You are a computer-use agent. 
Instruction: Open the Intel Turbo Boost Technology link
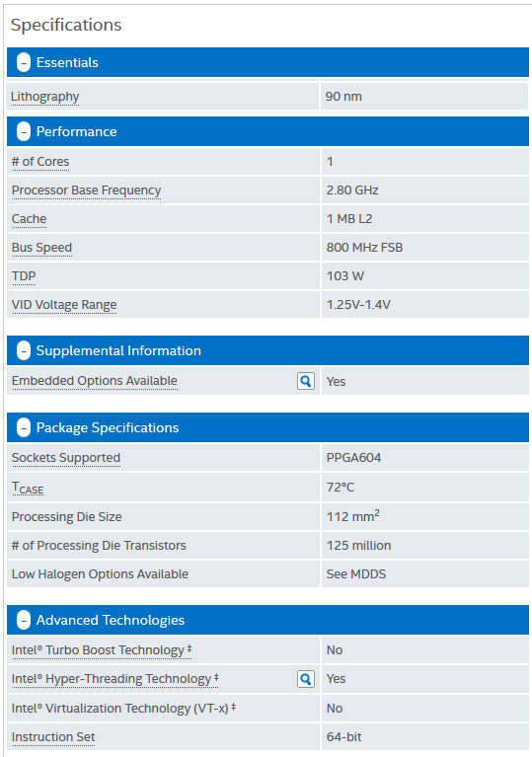pos(102,649)
